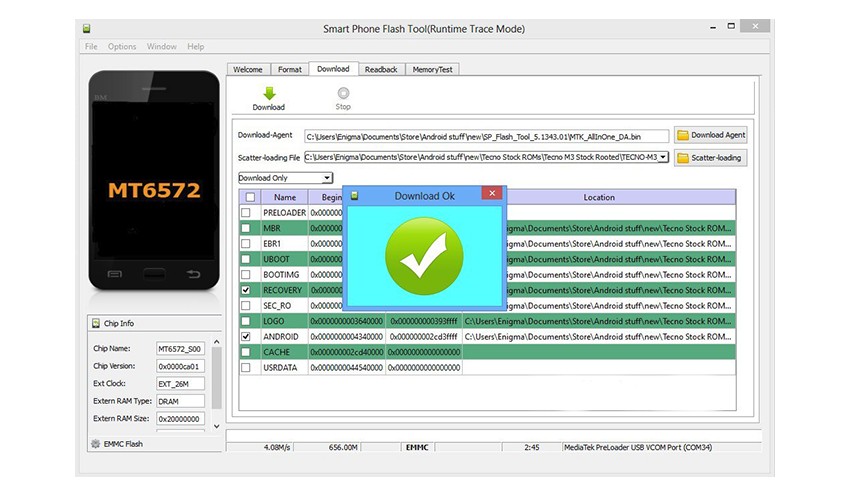The width and height of the screenshot is (846, 490).
Task: Click the big green checkmark icon
Action: 424,256
